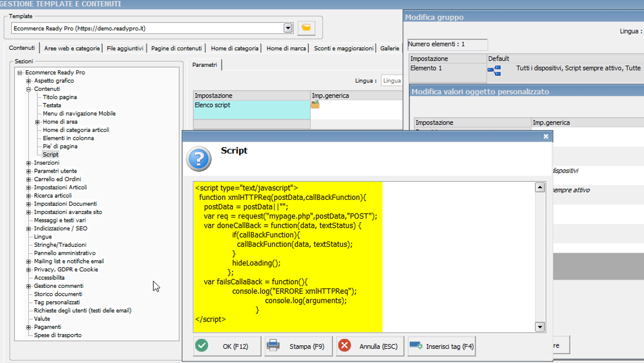
Task: Click the yellow icon beside template dropdown
Action: [x=306, y=28]
